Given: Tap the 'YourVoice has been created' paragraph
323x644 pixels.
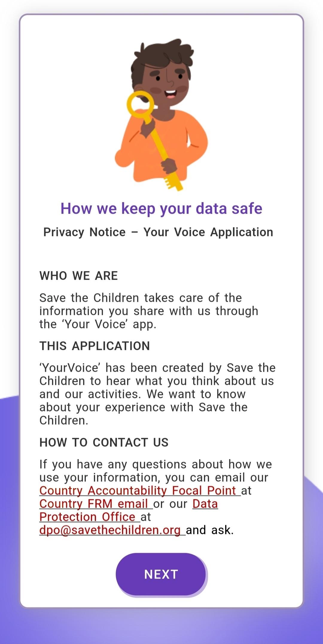Looking at the screenshot, I should coord(157,394).
